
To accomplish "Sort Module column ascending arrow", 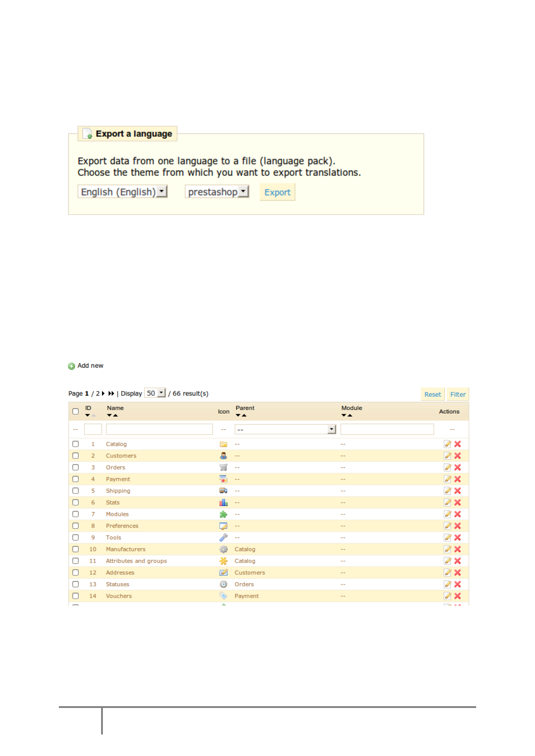I will click(350, 415).
